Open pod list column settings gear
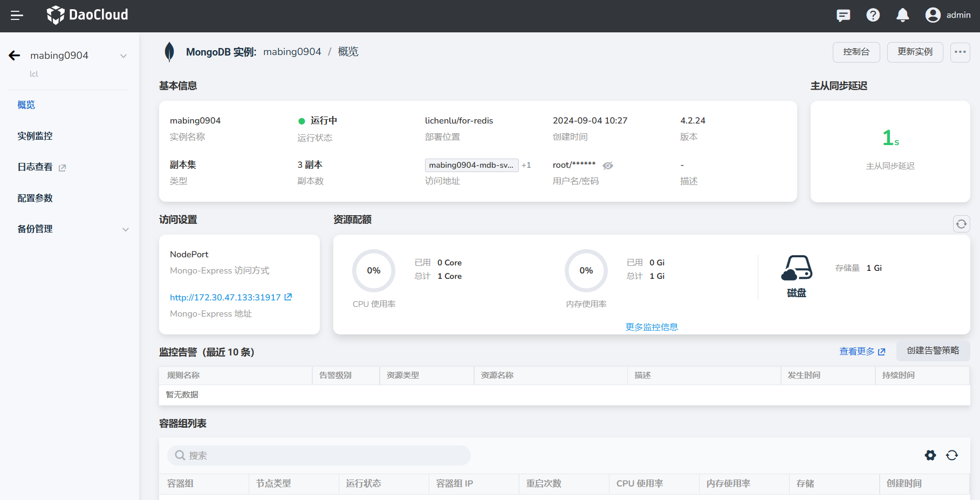This screenshot has height=500, width=980. coord(930,455)
